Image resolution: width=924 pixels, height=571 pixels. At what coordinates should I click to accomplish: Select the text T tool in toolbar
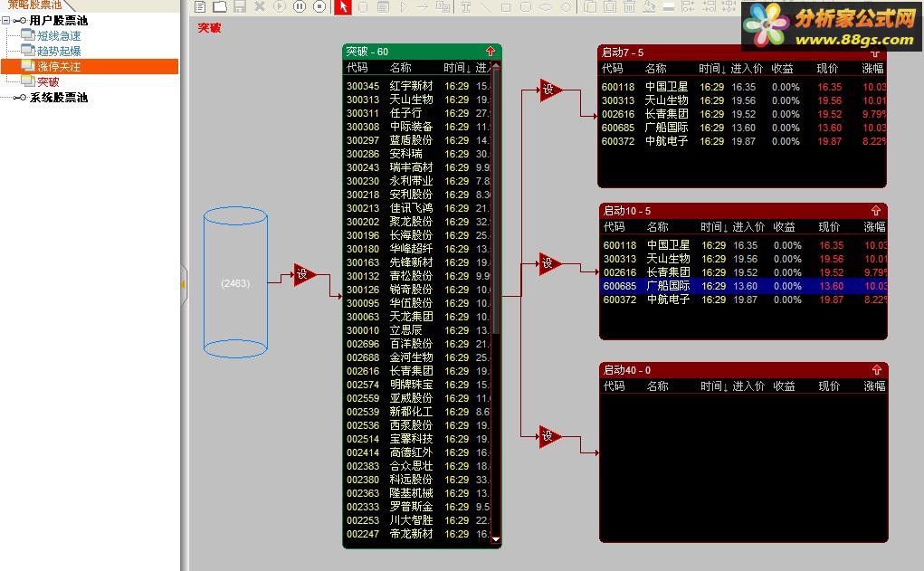click(x=466, y=6)
